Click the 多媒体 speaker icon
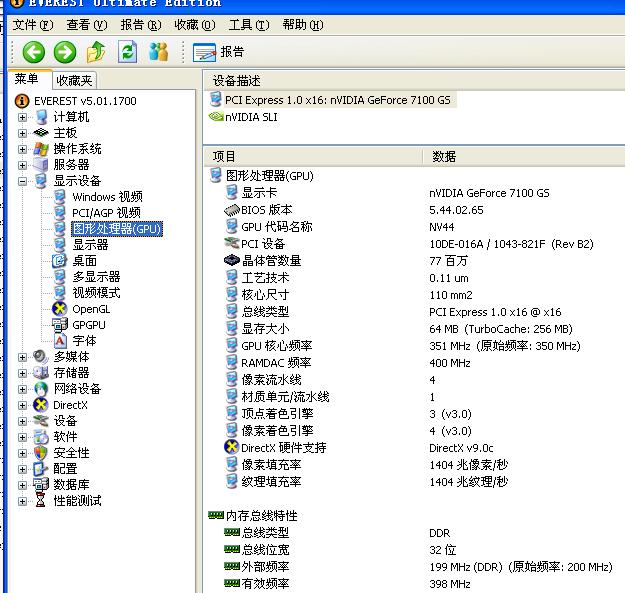The image size is (625, 593). click(41, 357)
